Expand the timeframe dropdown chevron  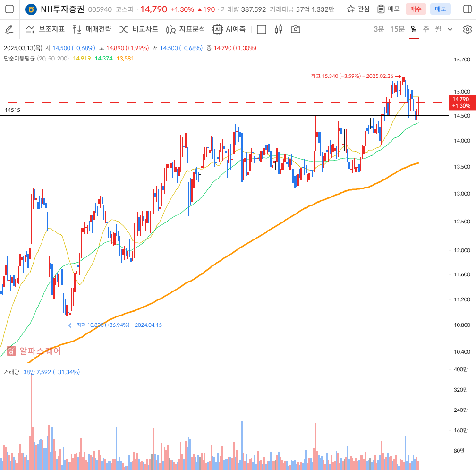[x=450, y=29]
